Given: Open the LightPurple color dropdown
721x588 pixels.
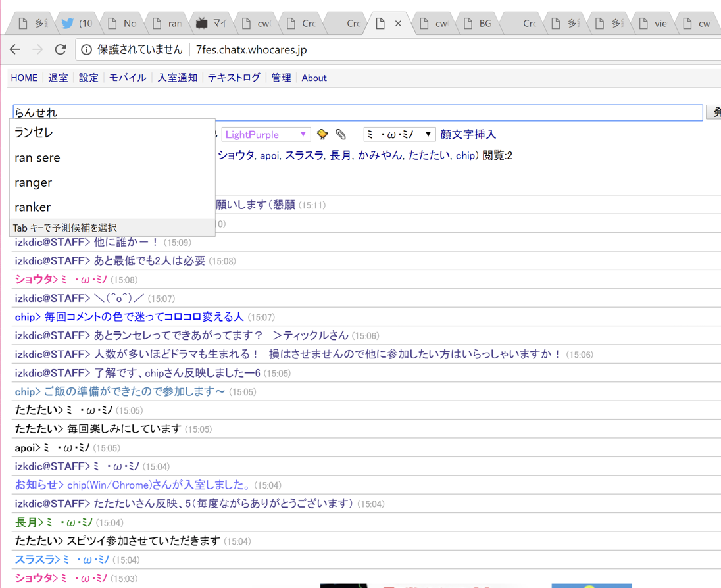Looking at the screenshot, I should coord(266,134).
